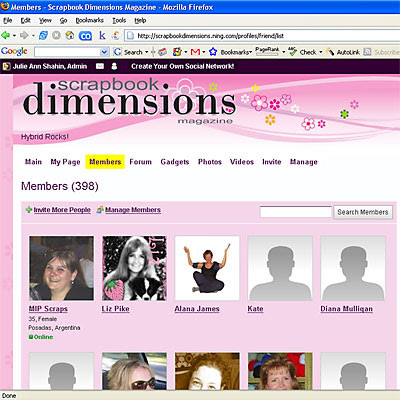The width and height of the screenshot is (400, 400).
Task: Select the highlighted Members tab
Action: pyautogui.click(x=105, y=162)
